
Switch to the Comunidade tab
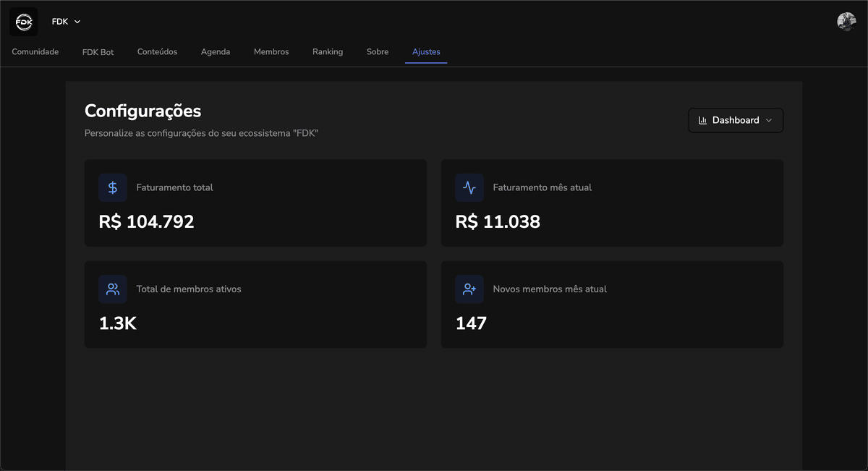pyautogui.click(x=35, y=51)
